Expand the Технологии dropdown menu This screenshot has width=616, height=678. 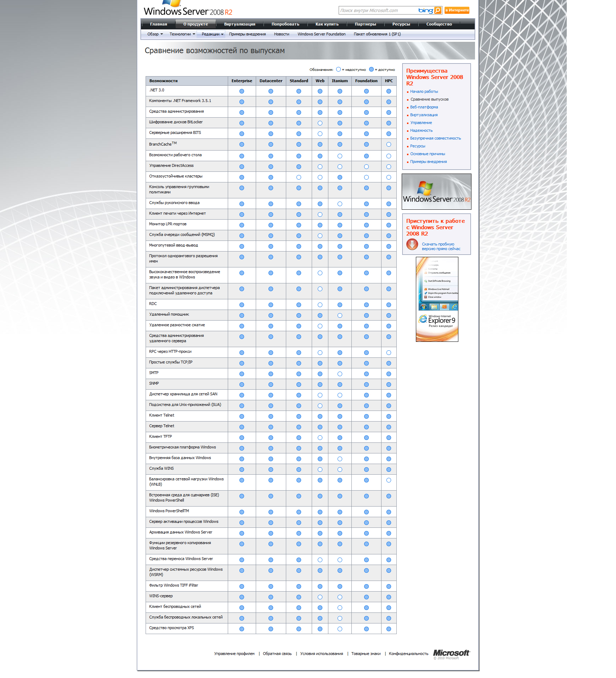point(182,34)
